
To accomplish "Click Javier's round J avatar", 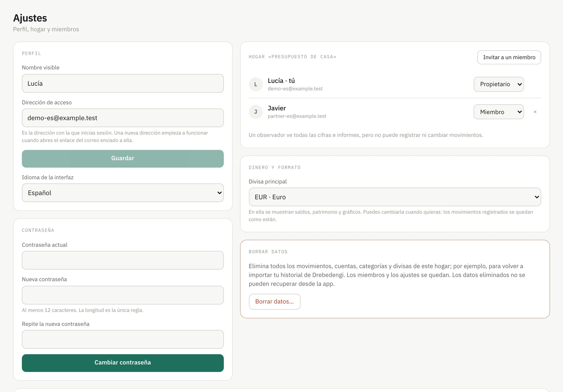I will point(256,112).
